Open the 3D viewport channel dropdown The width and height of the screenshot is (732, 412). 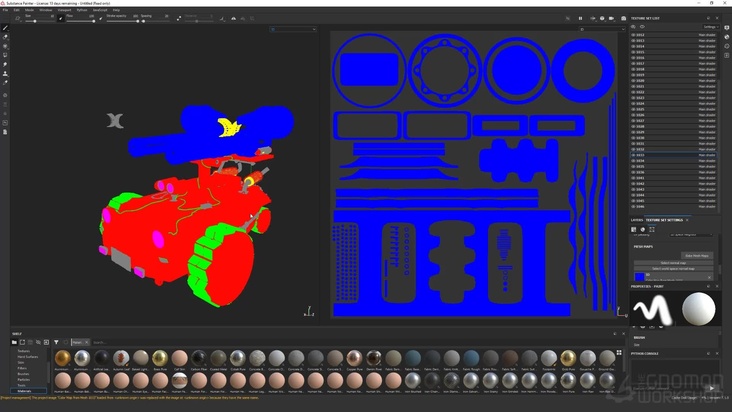pyautogui.click(x=293, y=29)
